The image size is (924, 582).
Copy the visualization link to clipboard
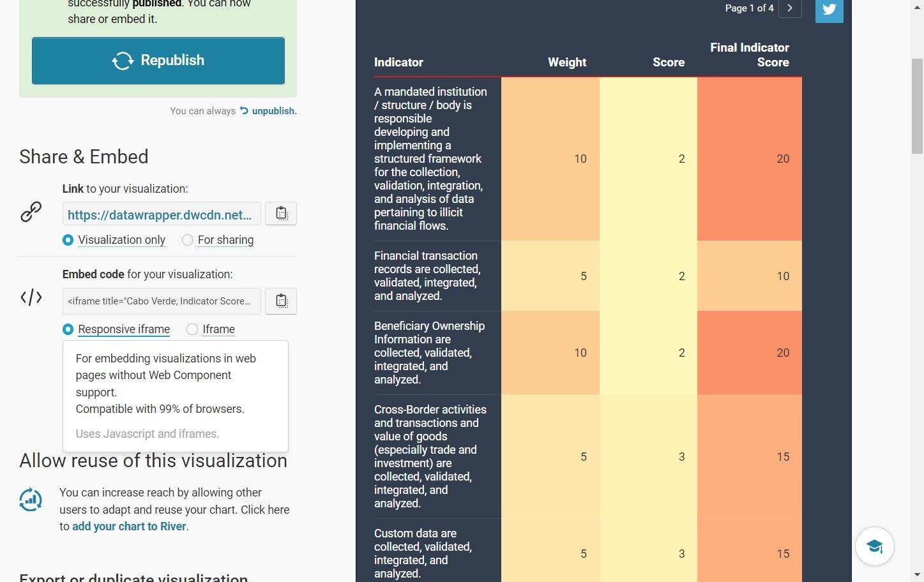pos(281,213)
